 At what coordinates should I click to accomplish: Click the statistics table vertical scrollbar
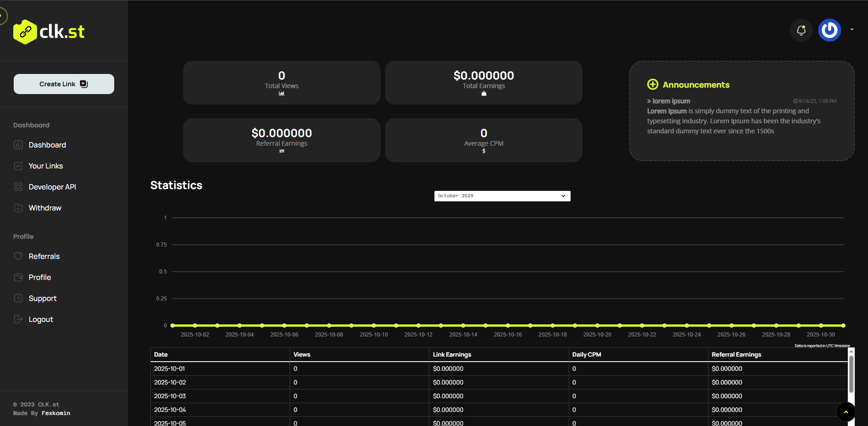pos(851,373)
